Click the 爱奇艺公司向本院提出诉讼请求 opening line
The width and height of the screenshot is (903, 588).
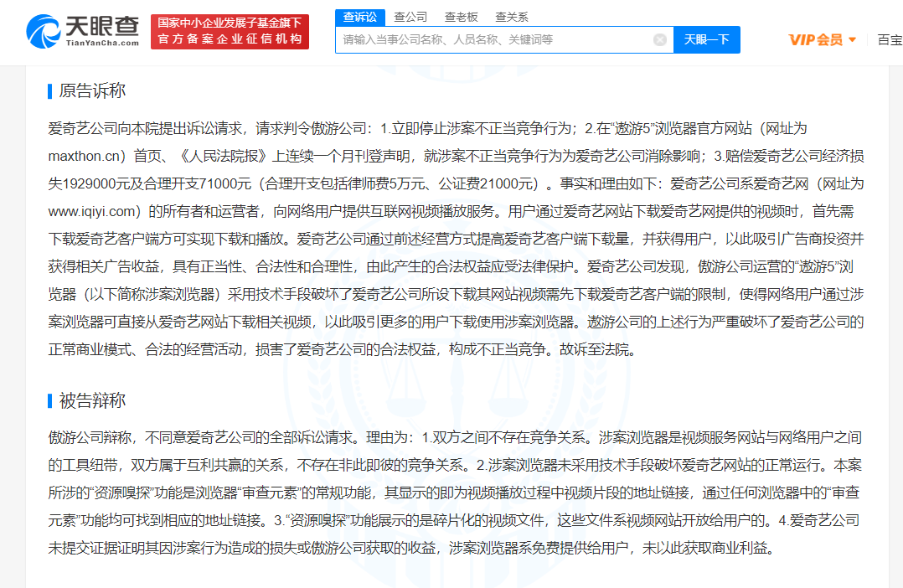pyautogui.click(x=145, y=128)
